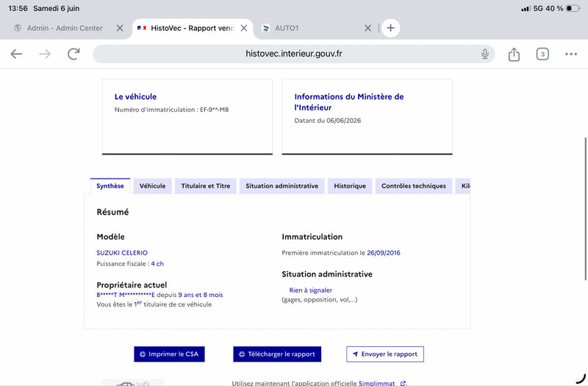Open the Situation administrative tab

coord(282,186)
